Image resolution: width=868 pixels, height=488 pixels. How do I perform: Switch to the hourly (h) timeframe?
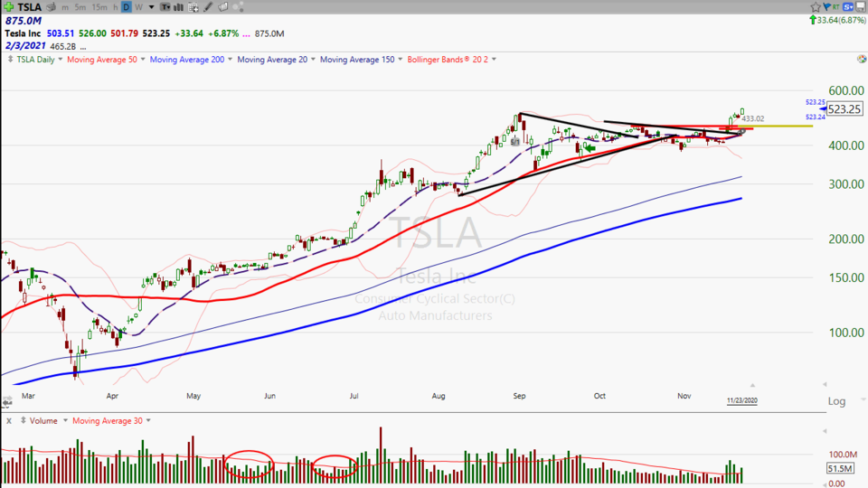tap(116, 7)
